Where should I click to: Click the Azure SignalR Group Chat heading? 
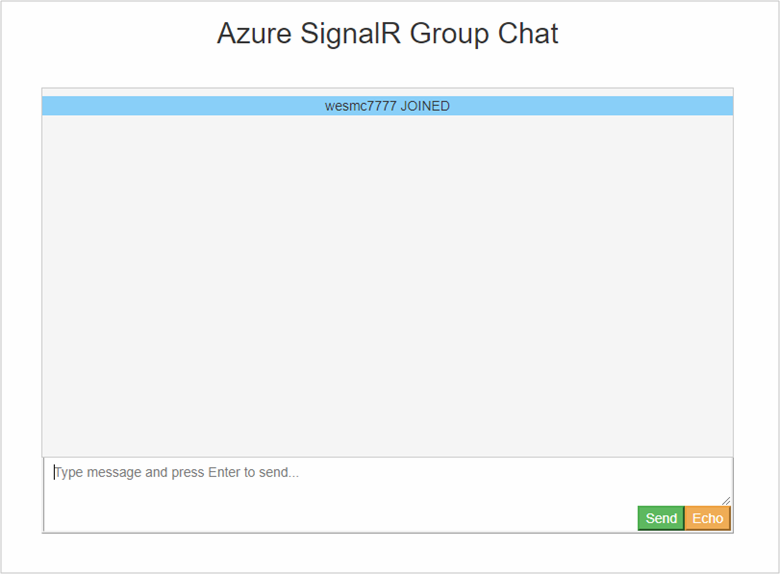point(388,34)
